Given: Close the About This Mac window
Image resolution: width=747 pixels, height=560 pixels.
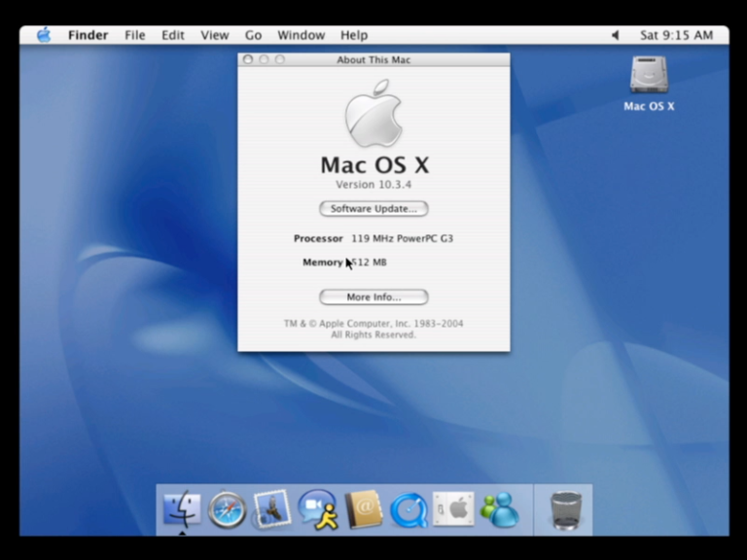Looking at the screenshot, I should (x=248, y=59).
